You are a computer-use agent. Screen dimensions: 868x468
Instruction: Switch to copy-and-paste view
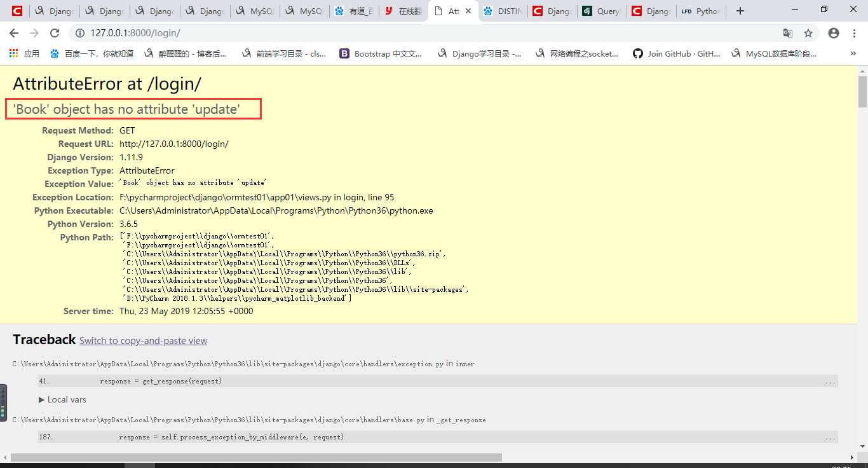[143, 341]
